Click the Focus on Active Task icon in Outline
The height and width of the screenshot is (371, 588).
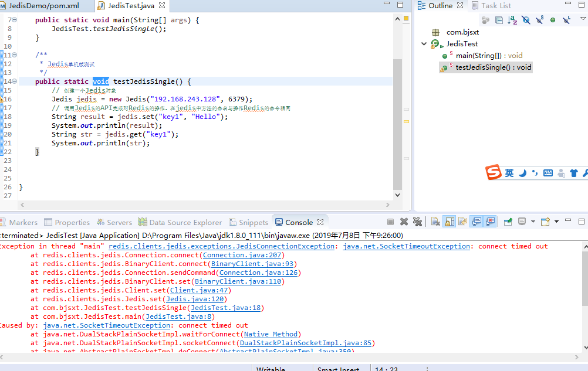pyautogui.click(x=485, y=20)
